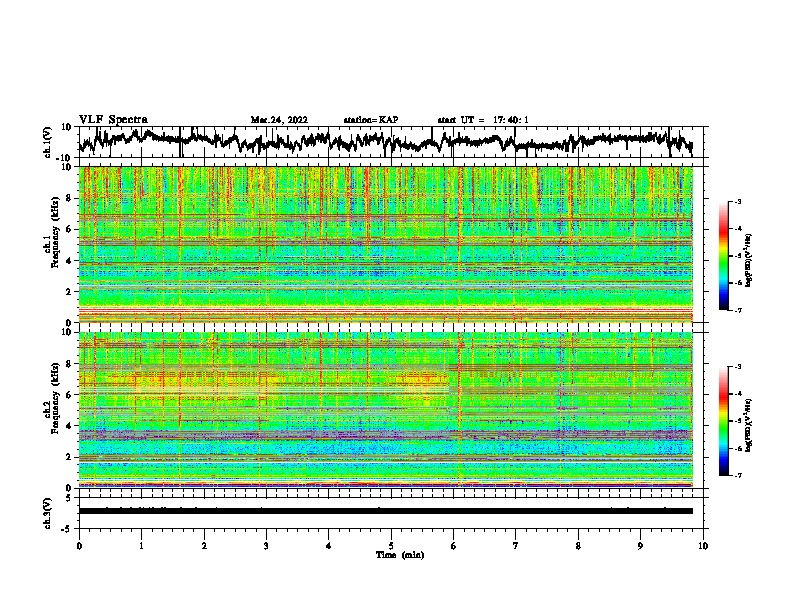
Task: Click the "4" kHz tick on ch.2 axis
Action: pyautogui.click(x=70, y=426)
